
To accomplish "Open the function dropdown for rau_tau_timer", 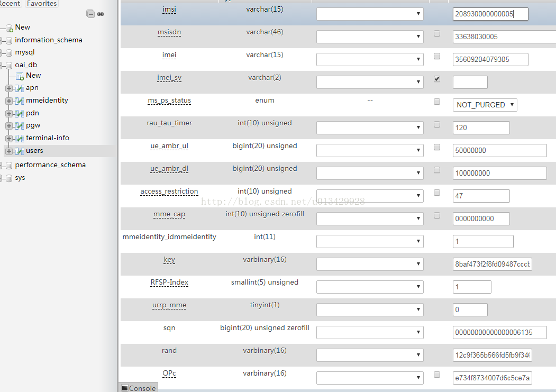I will [370, 127].
